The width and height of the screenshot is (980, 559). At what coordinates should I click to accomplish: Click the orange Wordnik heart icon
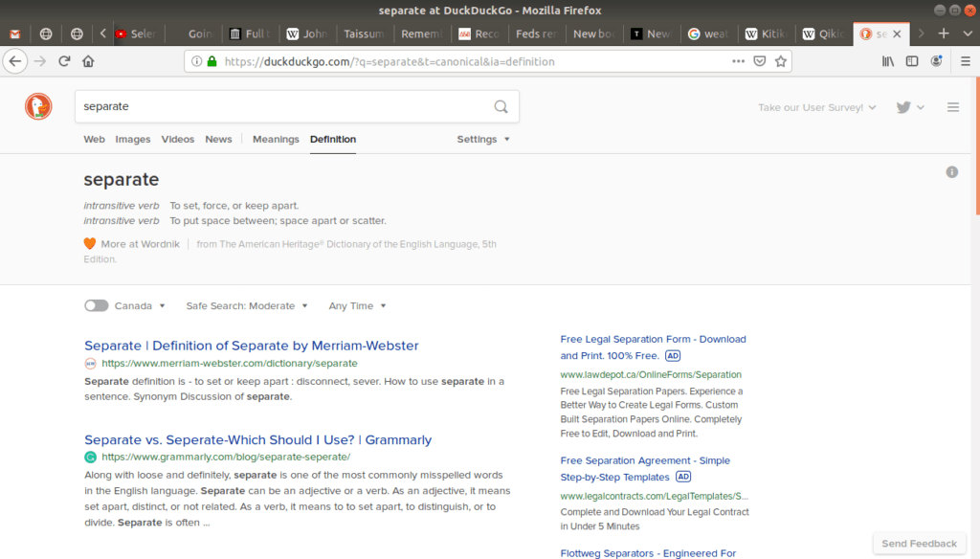(90, 244)
